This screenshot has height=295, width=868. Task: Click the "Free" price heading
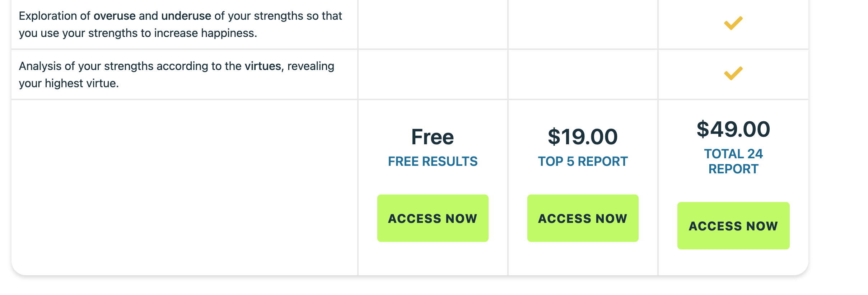[433, 137]
